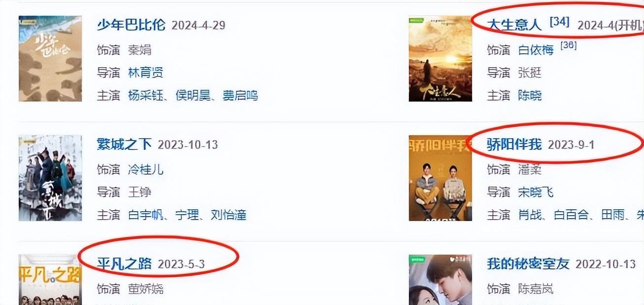
Task: Open the 大生意人 poster thumbnail
Action: (440, 59)
